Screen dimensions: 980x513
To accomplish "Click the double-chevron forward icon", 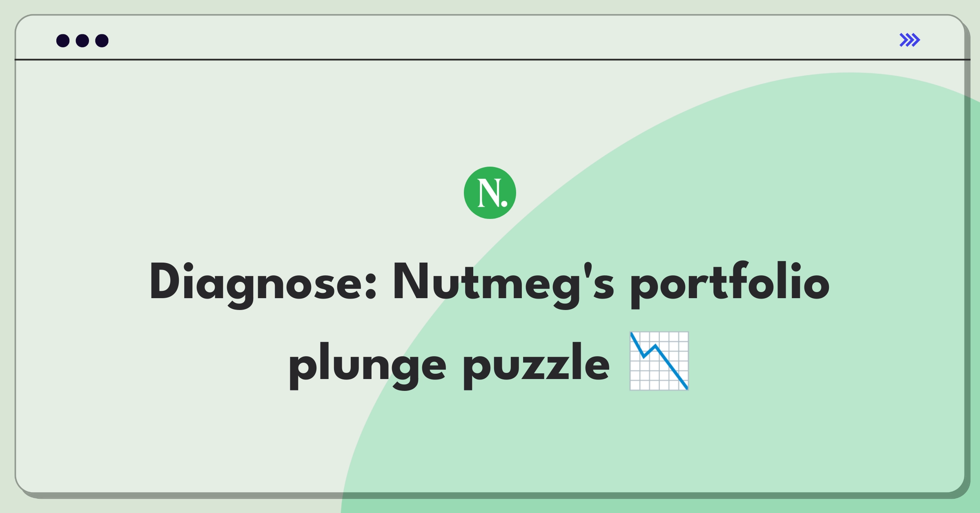I will coord(910,40).
